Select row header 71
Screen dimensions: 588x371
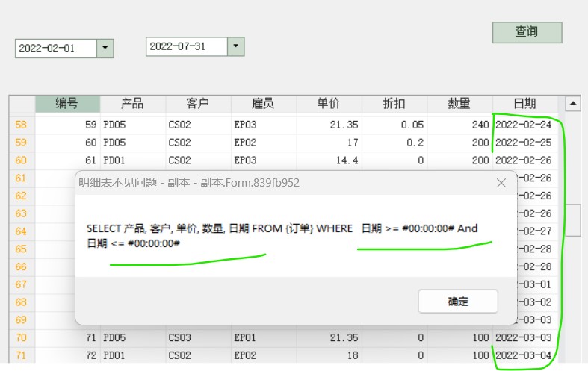(x=21, y=355)
